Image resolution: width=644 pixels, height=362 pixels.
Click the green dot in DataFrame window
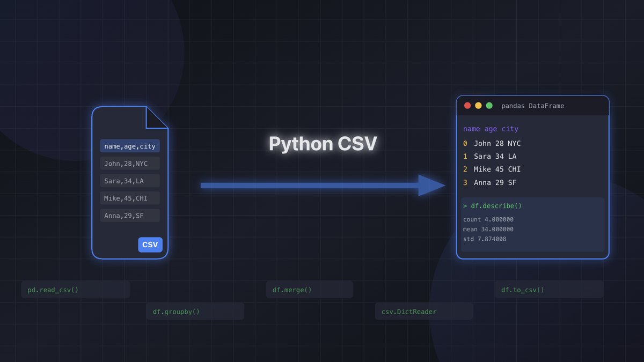coord(489,106)
